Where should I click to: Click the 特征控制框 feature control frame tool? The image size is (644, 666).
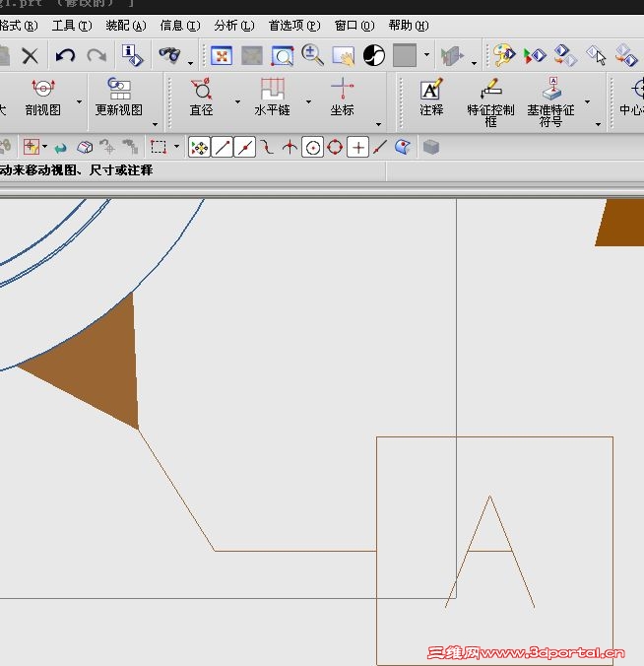click(x=490, y=102)
